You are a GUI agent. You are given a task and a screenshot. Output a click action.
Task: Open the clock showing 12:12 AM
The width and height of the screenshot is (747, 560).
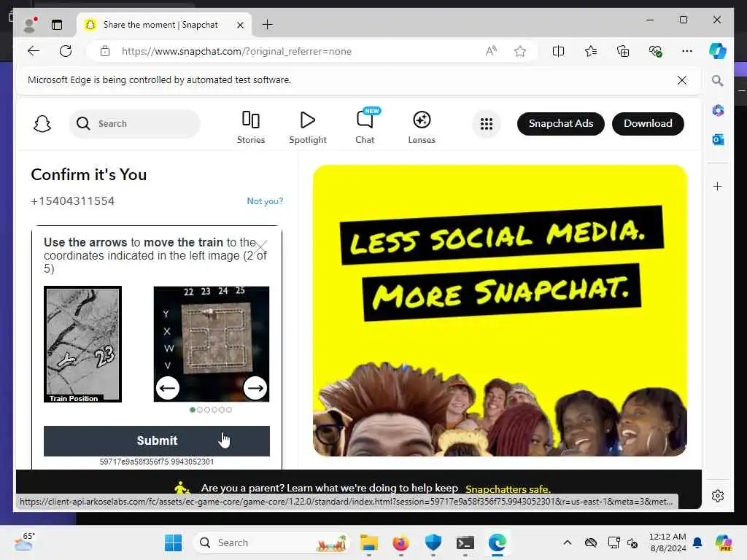coord(667,542)
